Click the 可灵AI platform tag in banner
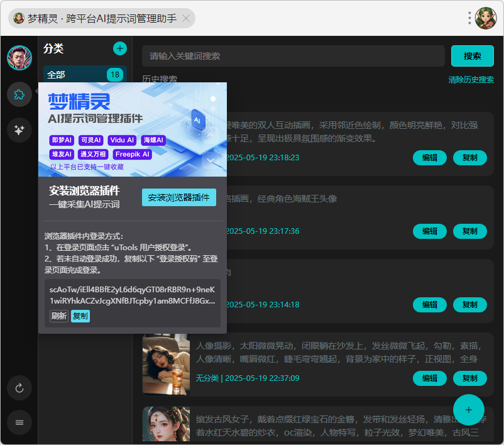 (91, 140)
